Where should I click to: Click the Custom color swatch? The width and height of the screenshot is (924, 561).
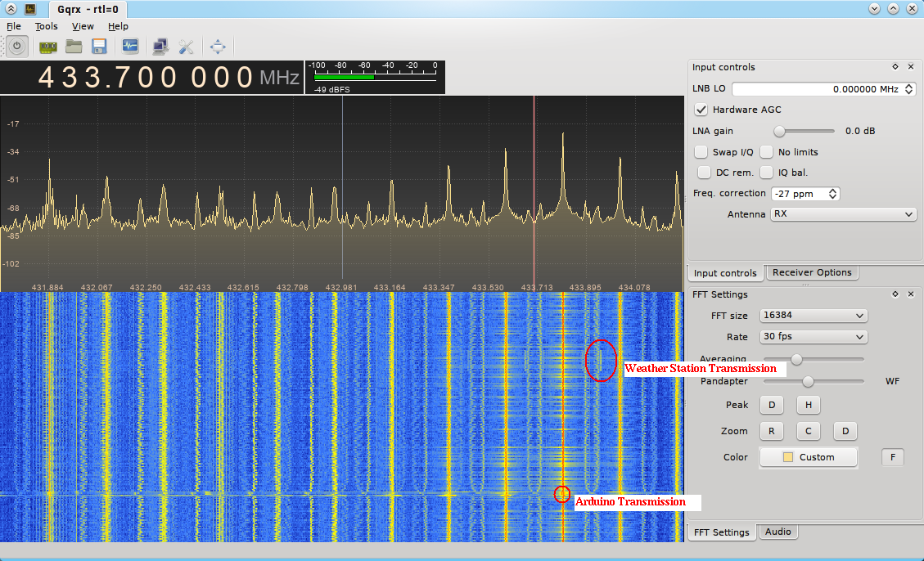[808, 457]
